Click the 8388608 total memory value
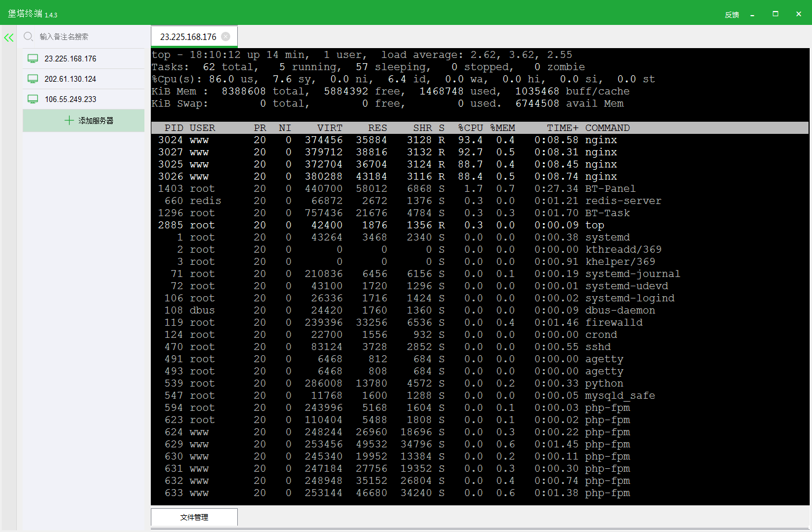 tap(244, 92)
